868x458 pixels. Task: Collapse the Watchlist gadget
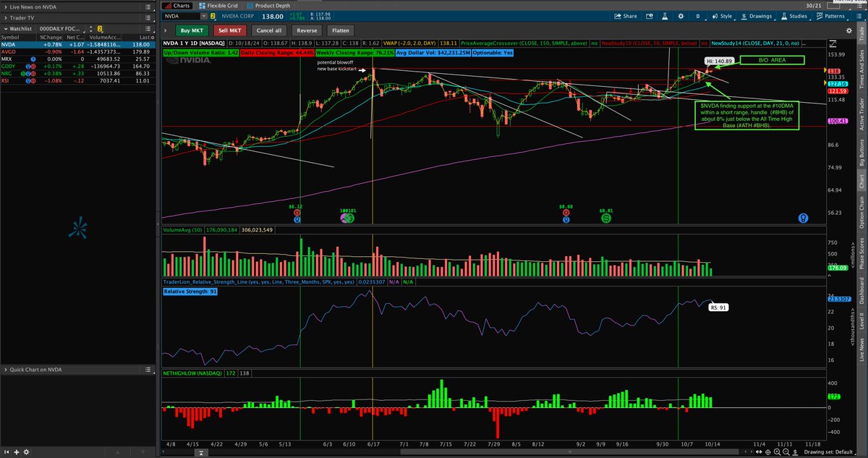click(5, 29)
